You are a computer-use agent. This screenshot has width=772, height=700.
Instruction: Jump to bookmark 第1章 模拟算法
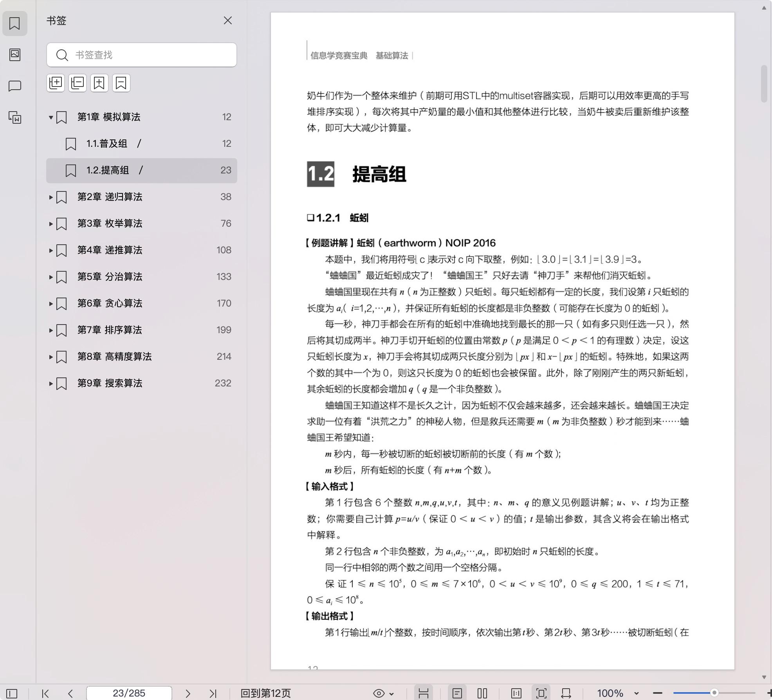coord(109,117)
